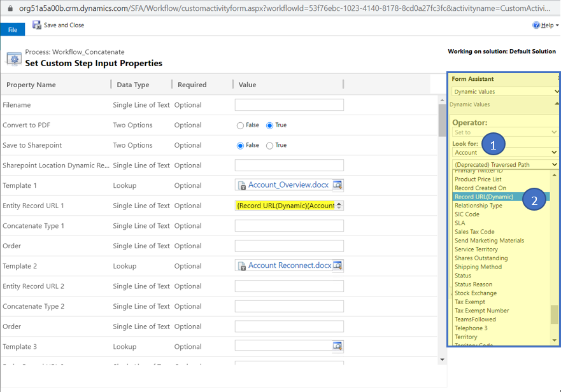Click the workflow process gear icon
This screenshot has height=392, width=561.
(14, 59)
